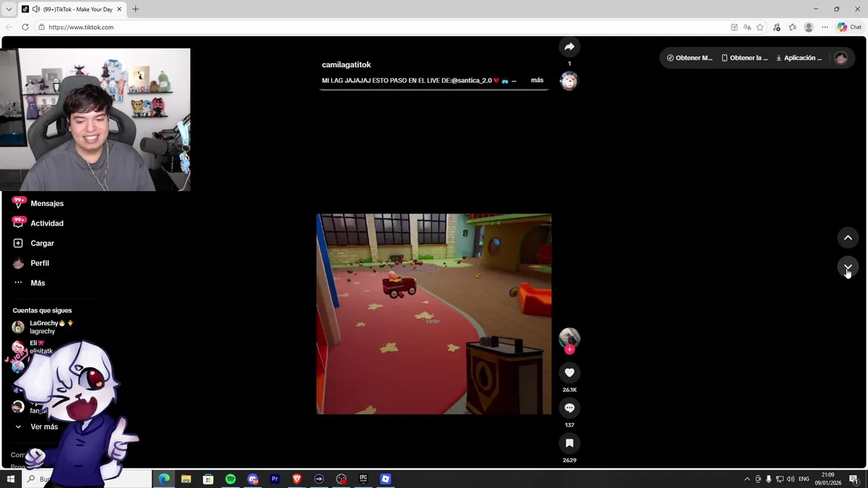Open File Explorer from the taskbar
868x488 pixels.
[186, 479]
